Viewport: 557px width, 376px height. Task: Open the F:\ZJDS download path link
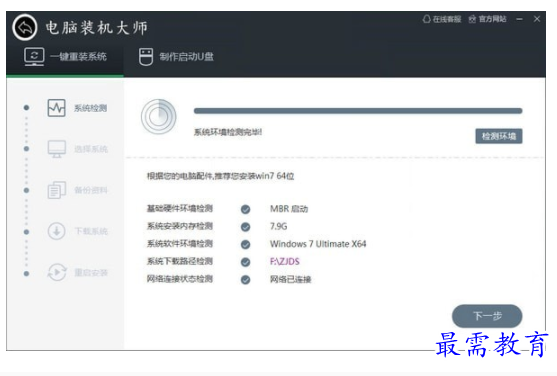click(285, 262)
